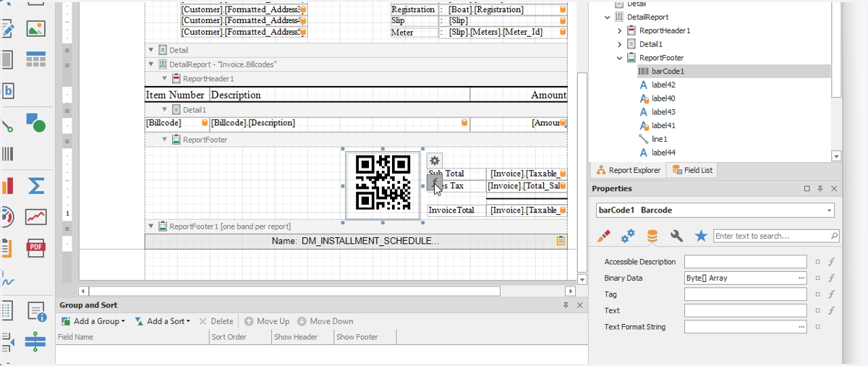Switch to the Field List tab

pyautogui.click(x=692, y=170)
